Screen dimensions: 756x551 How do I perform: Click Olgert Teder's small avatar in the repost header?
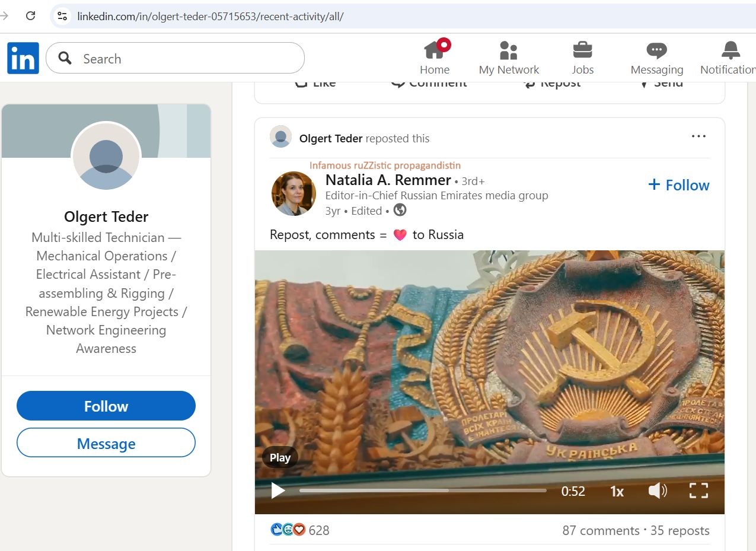pos(280,136)
